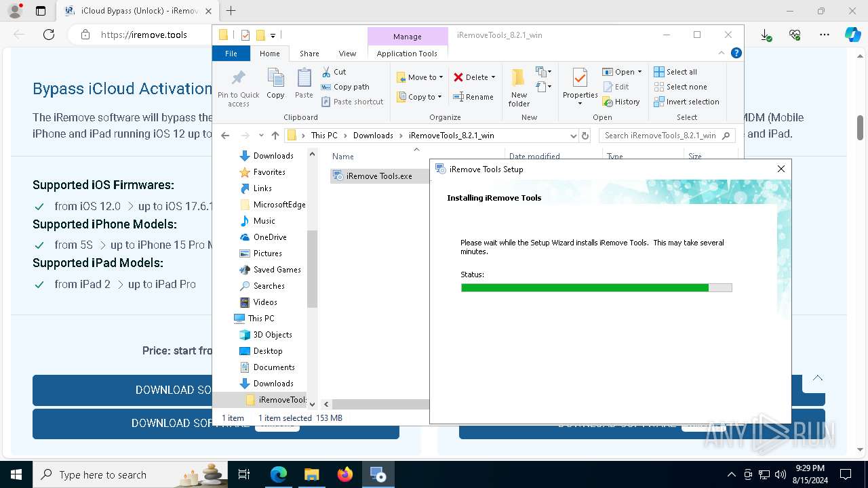868x488 pixels.
Task: Click the Edge URL address field
Action: 144,35
